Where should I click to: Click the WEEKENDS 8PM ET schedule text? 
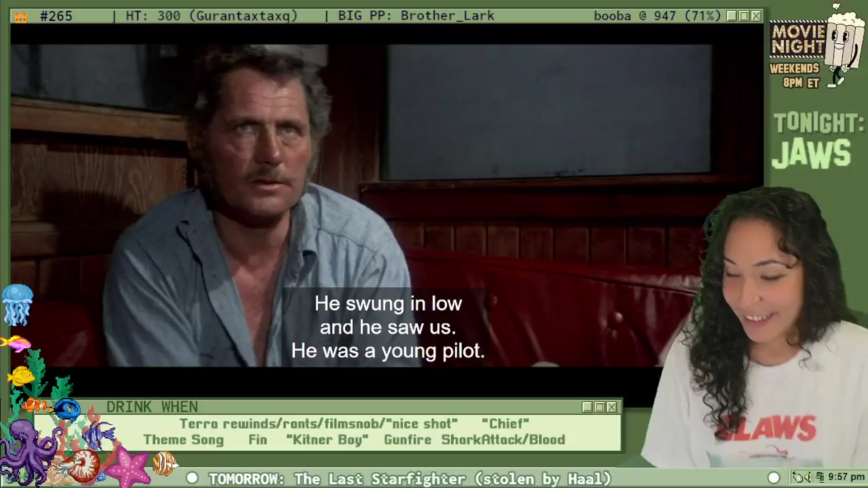coord(795,75)
